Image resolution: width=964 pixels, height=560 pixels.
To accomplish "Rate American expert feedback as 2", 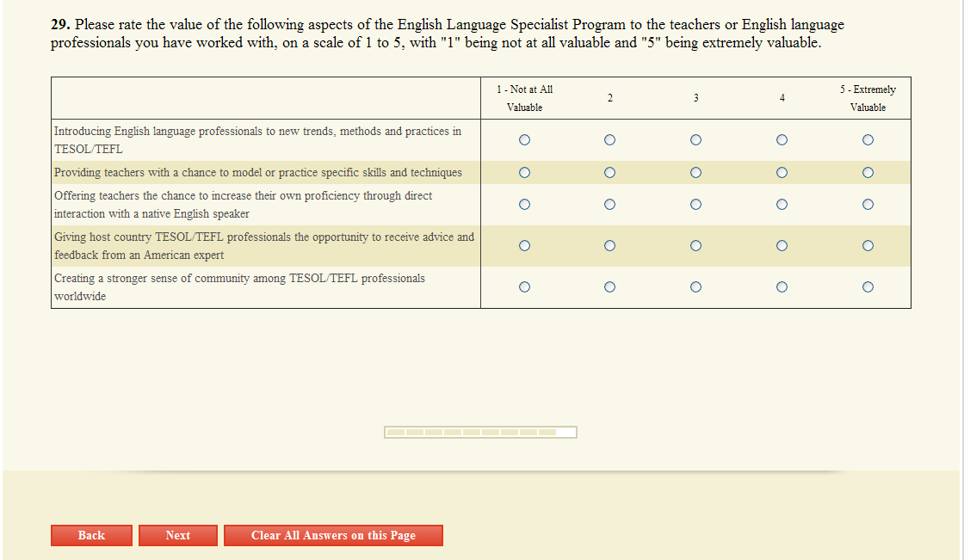I will tap(609, 246).
